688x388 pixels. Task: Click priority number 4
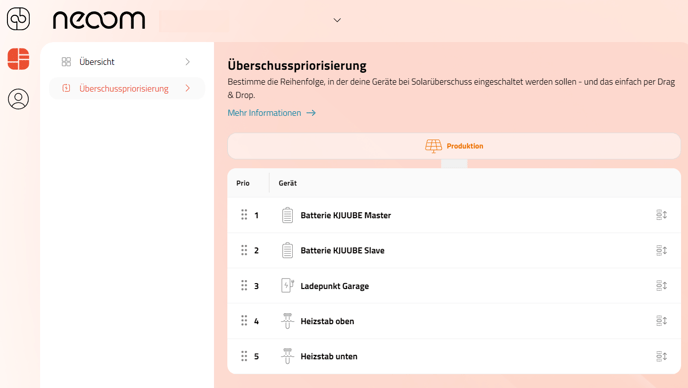[x=257, y=321]
